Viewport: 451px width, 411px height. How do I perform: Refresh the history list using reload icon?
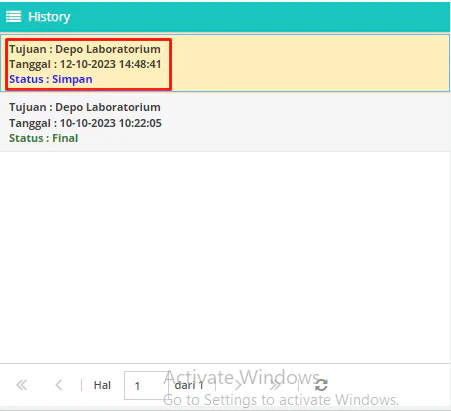point(321,385)
